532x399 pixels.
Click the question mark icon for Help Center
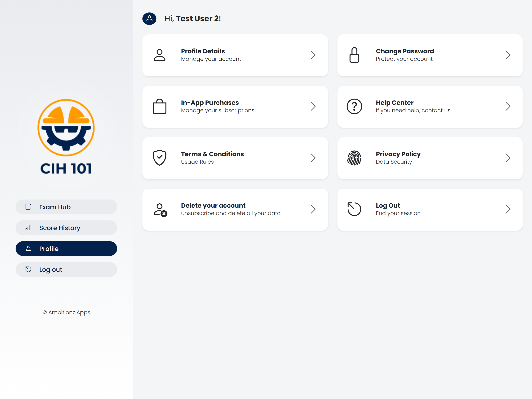[354, 106]
